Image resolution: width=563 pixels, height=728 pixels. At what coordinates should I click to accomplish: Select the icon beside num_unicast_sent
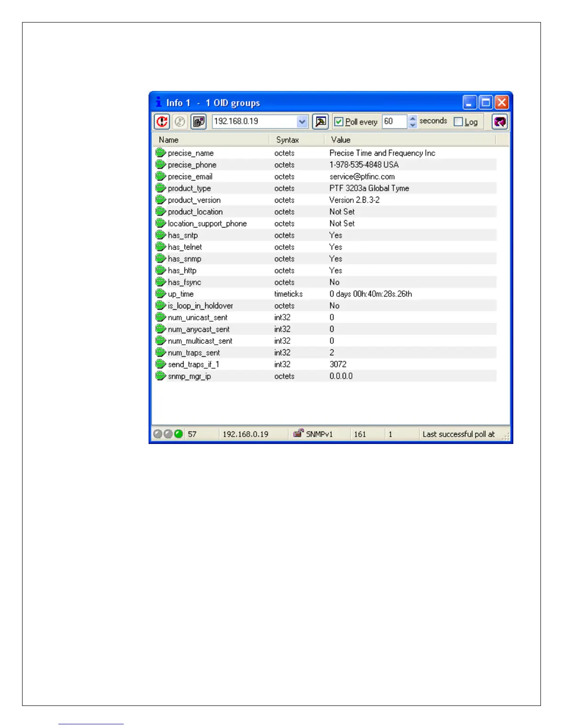point(161,317)
